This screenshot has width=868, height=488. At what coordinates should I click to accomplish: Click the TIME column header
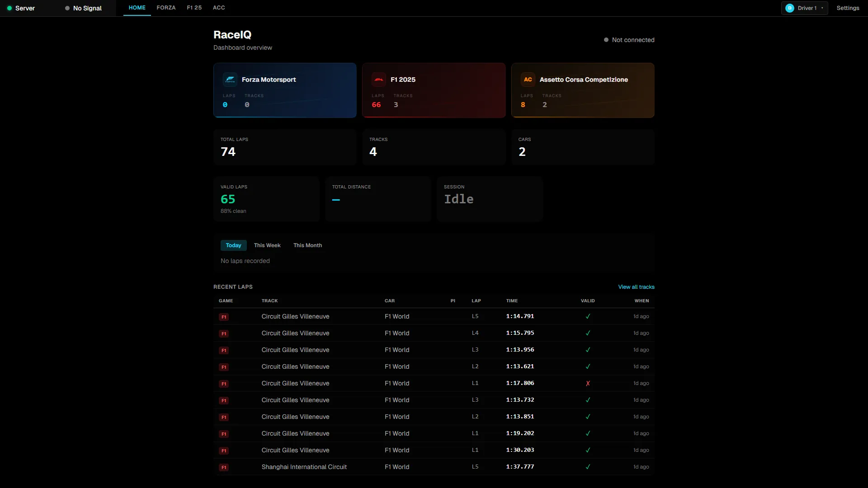point(512,301)
